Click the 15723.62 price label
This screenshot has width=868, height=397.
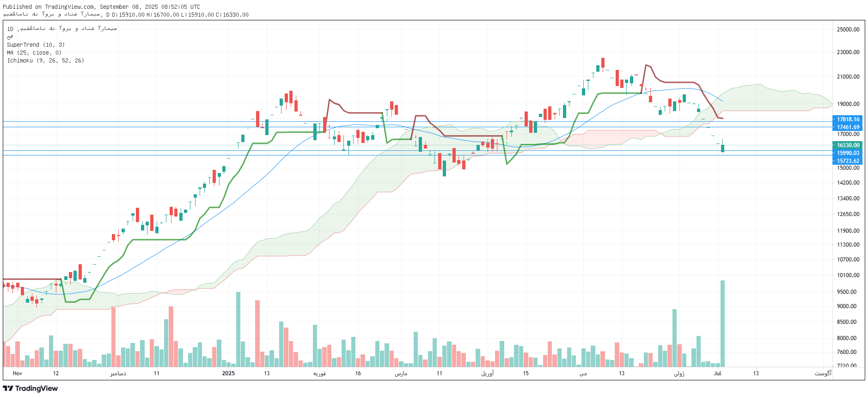[848, 161]
